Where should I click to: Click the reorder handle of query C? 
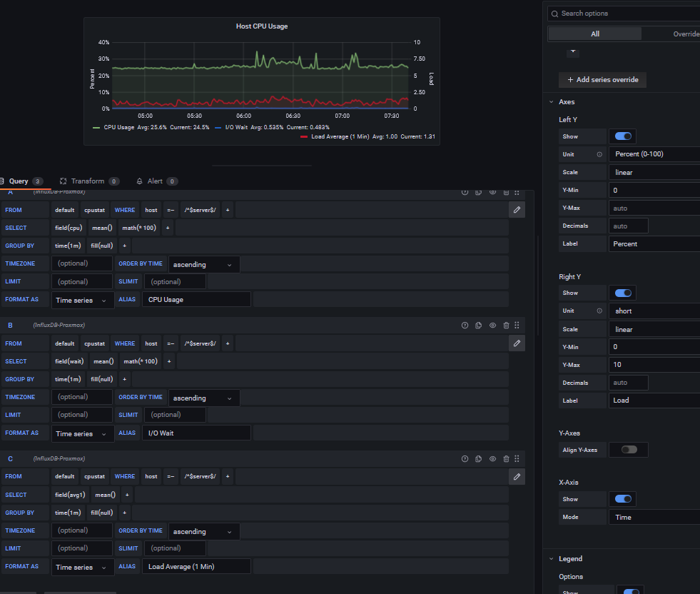tap(517, 458)
